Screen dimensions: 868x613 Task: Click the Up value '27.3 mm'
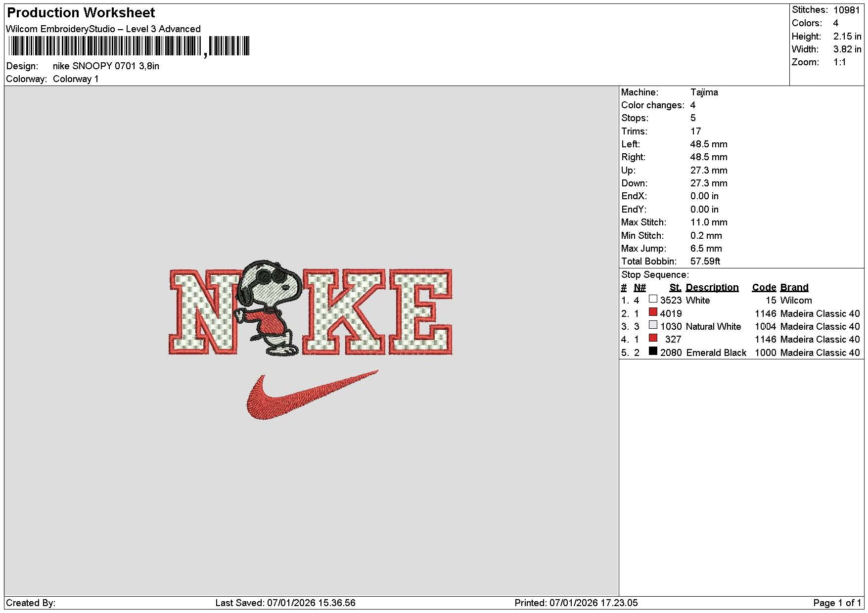click(709, 171)
